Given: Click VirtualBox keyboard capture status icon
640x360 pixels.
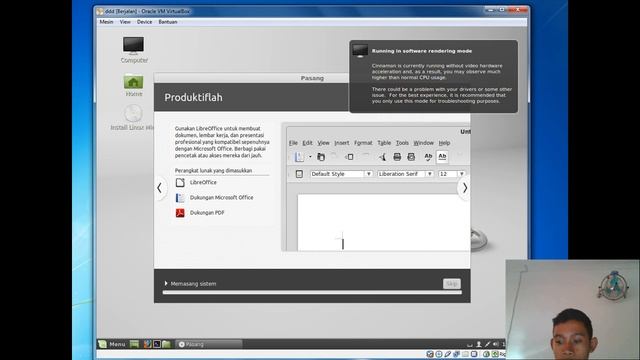Looking at the screenshot, I should [495, 354].
